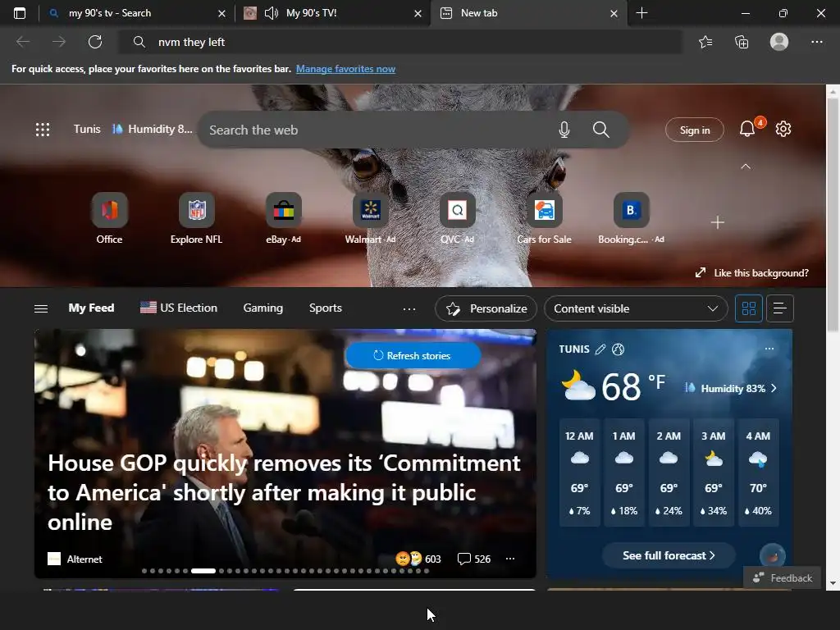This screenshot has height=630, width=840.
Task: Click the web search magnifier icon
Action: 600,130
